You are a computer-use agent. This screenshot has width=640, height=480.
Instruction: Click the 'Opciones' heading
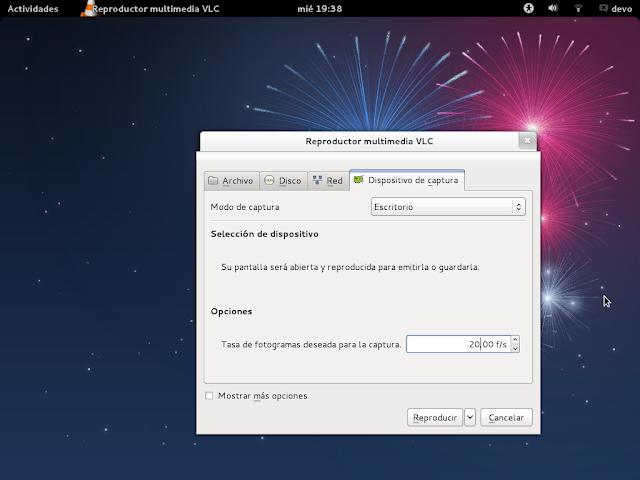231,311
